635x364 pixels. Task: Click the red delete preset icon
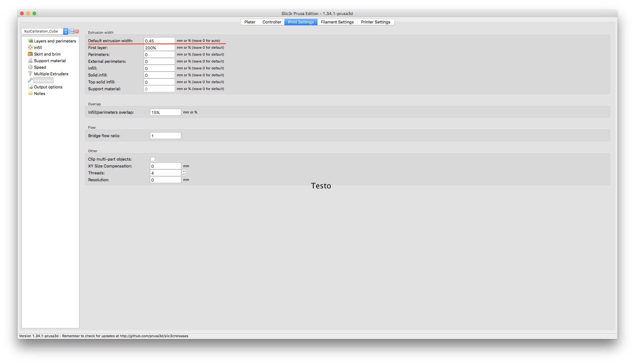tap(77, 31)
